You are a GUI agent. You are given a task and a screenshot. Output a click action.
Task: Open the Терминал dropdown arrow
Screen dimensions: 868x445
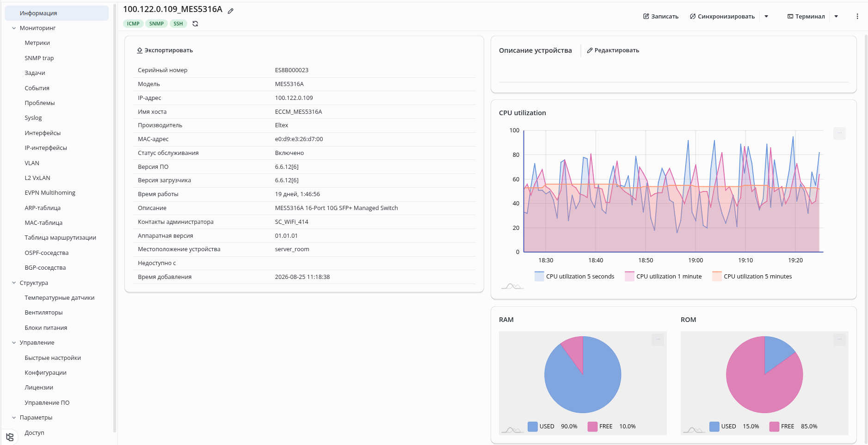tap(836, 16)
